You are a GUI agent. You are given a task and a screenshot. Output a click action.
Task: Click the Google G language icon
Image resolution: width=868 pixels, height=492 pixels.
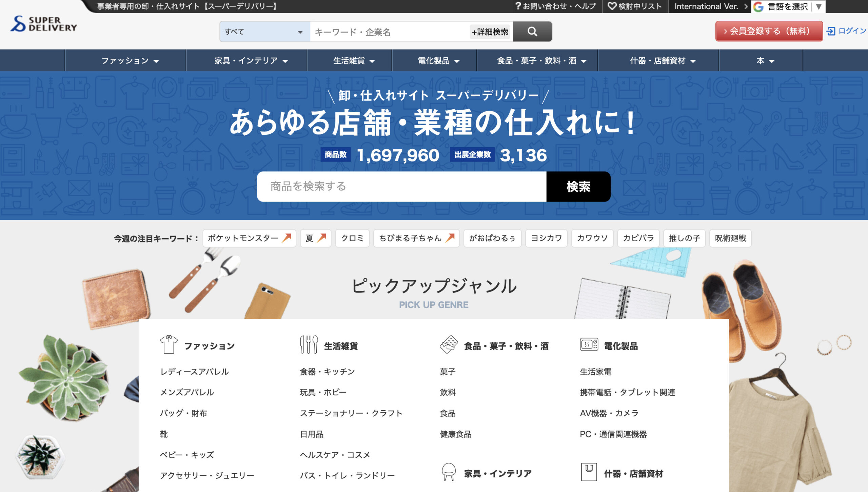click(x=758, y=6)
